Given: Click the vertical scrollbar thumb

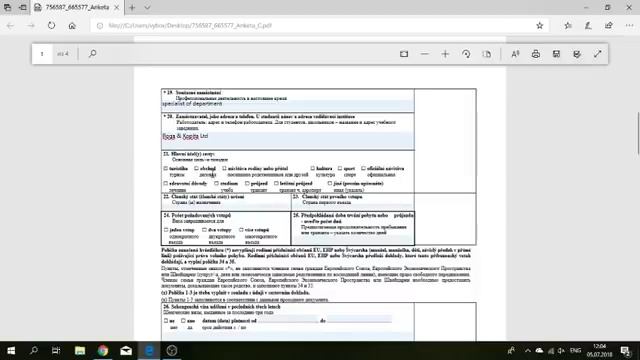Looking at the screenshot, I should point(638,133).
